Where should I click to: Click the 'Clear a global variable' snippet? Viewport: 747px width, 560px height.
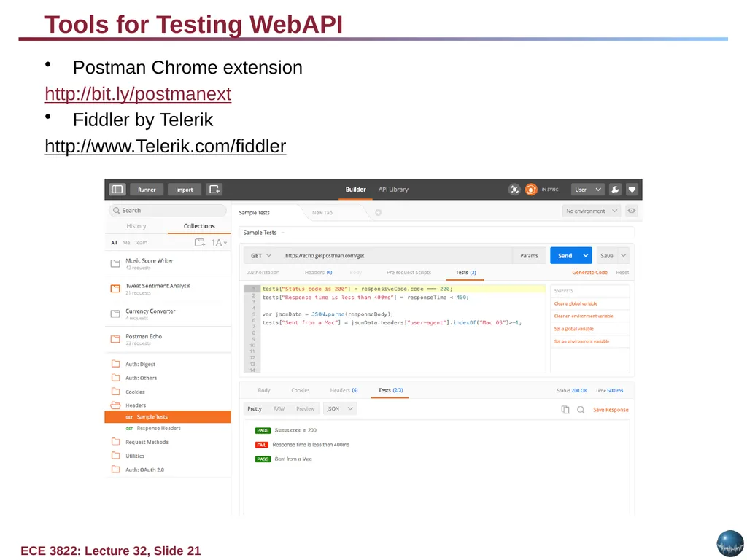pos(576,304)
